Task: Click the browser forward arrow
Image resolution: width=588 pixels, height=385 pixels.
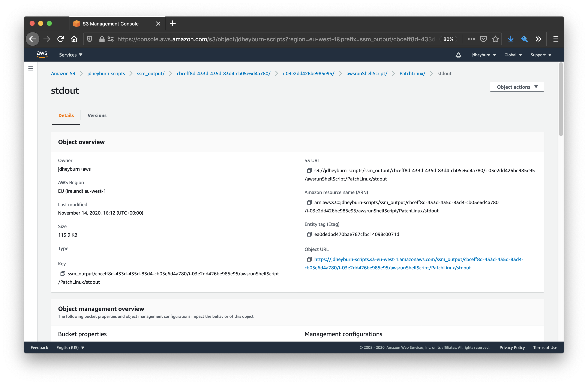Action: [47, 39]
